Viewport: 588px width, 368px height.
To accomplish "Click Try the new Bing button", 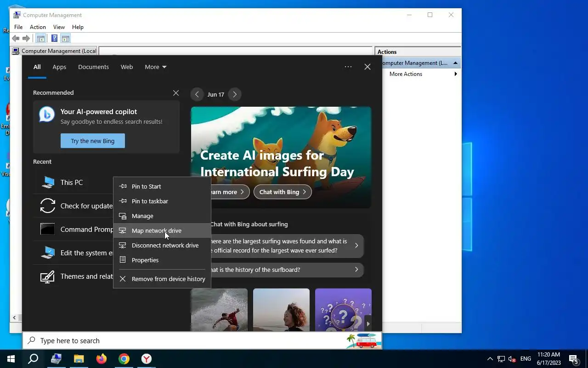I will (93, 141).
